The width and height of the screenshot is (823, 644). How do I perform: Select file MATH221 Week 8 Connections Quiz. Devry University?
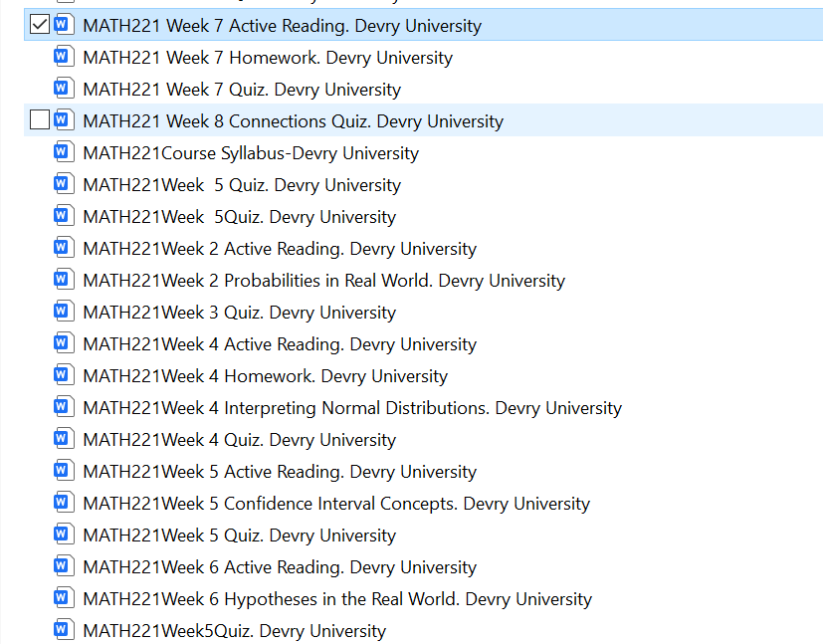[x=293, y=121]
